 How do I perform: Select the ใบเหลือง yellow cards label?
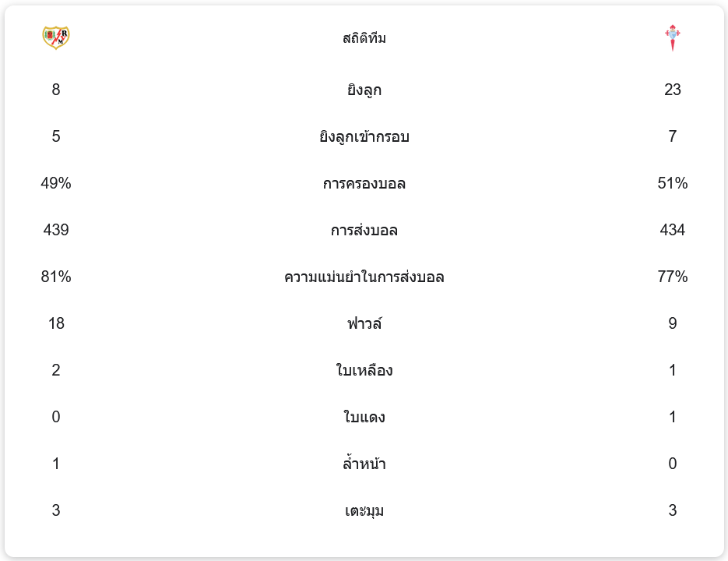point(364,371)
